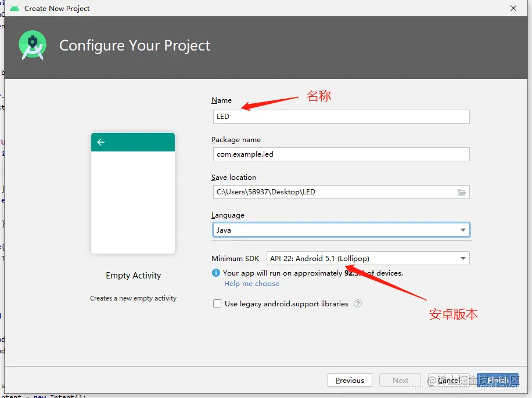Select the Empty Activity template preview
This screenshot has height=398, width=532.
coord(133,193)
